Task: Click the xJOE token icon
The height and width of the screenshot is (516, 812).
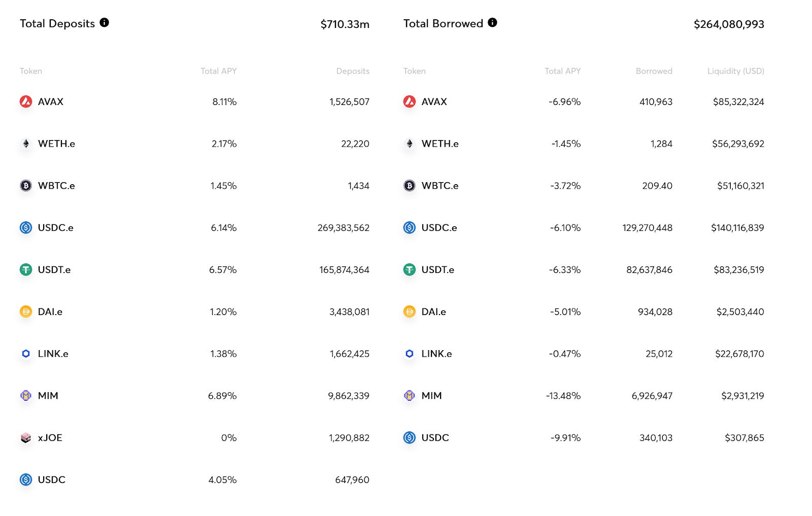Action: coord(25,437)
